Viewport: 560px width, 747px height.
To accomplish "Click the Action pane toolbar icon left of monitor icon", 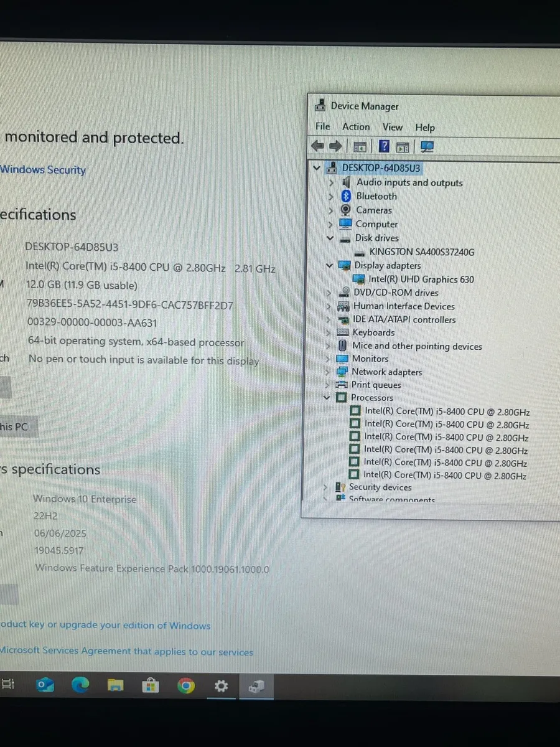I will (403, 147).
